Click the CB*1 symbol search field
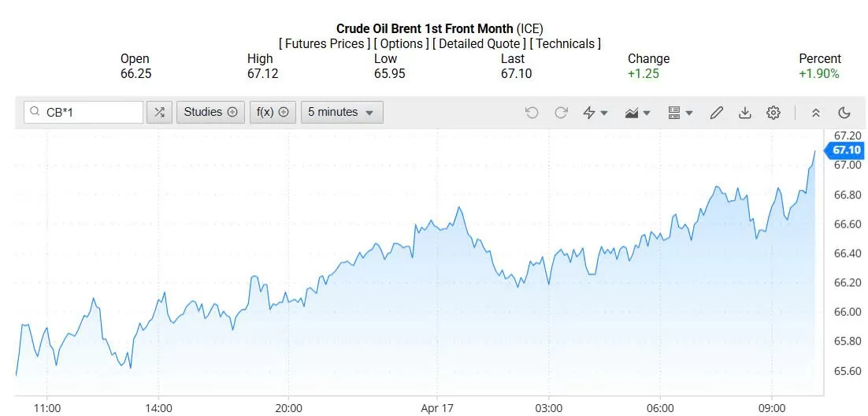The image size is (868, 416). point(84,113)
